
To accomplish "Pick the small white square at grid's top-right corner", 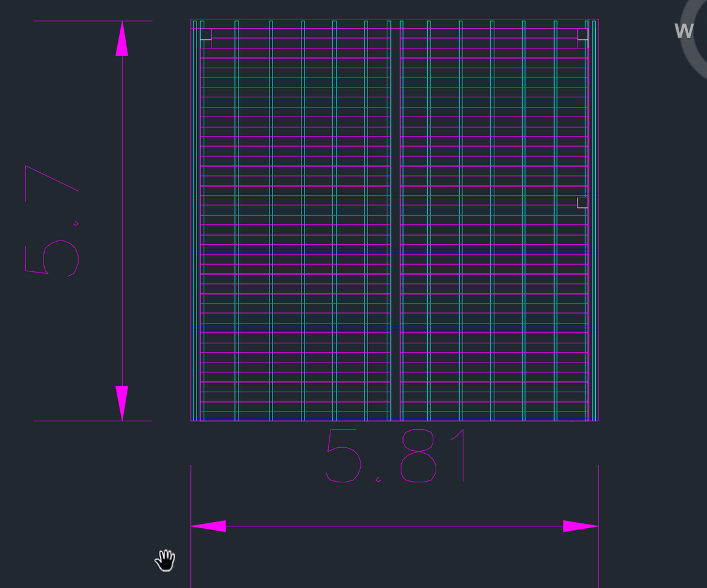I will click(x=583, y=34).
